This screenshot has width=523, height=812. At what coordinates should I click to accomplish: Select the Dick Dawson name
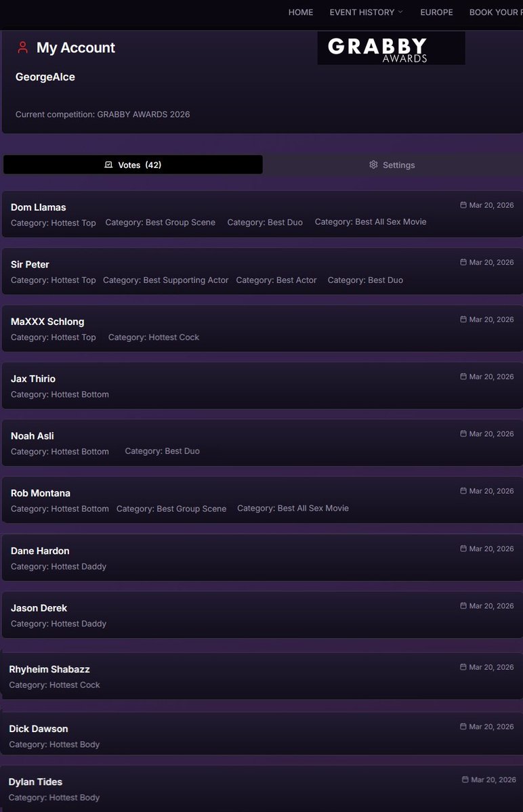coord(39,729)
